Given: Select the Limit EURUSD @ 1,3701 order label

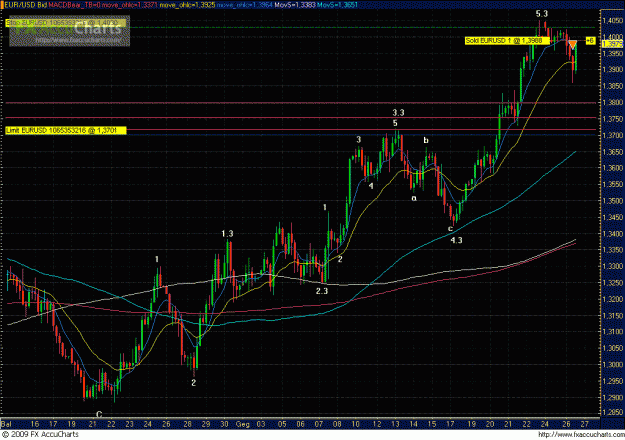Looking at the screenshot, I should pos(66,130).
